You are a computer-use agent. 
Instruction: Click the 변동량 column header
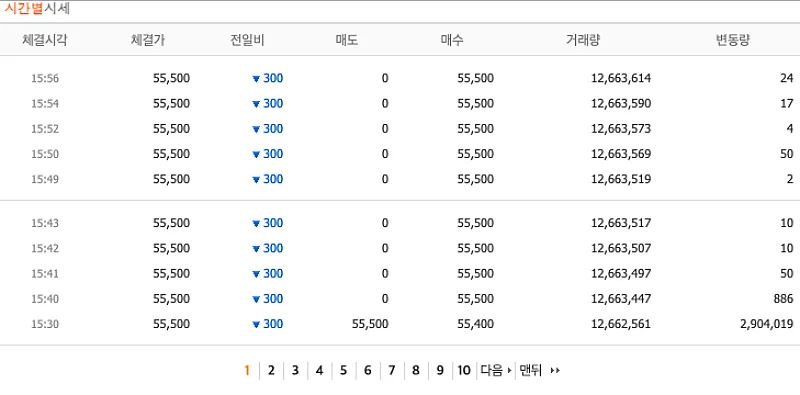click(733, 40)
